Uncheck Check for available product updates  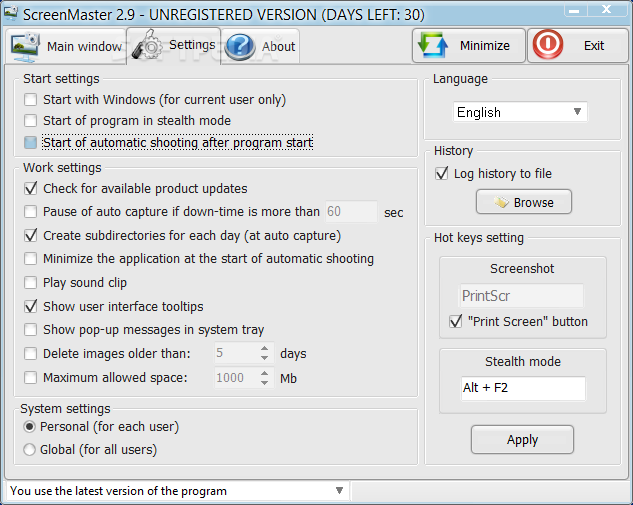pos(30,189)
